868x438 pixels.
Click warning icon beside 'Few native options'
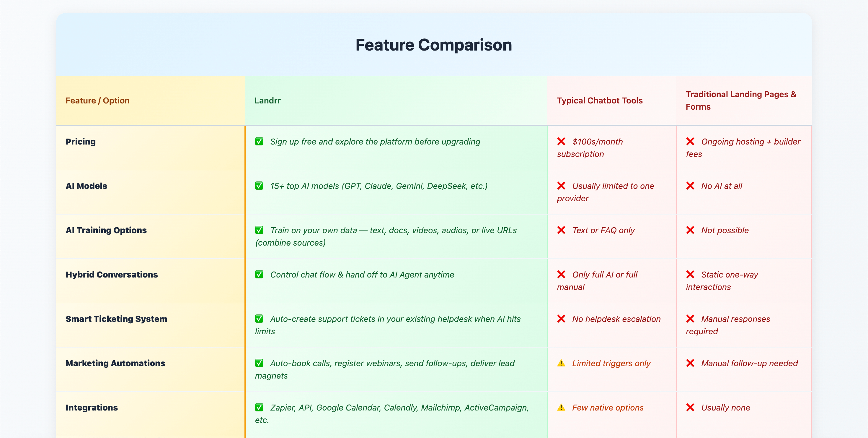coord(561,407)
